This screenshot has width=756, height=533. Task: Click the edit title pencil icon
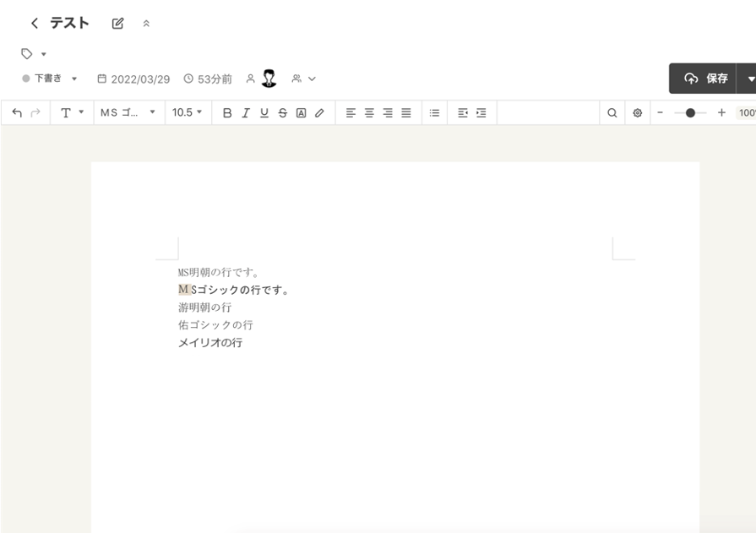pyautogui.click(x=117, y=24)
